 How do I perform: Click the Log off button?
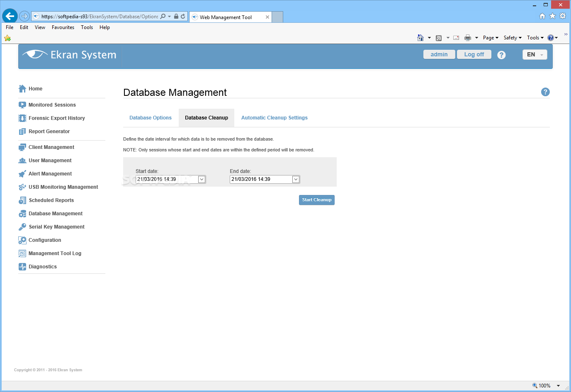click(474, 54)
